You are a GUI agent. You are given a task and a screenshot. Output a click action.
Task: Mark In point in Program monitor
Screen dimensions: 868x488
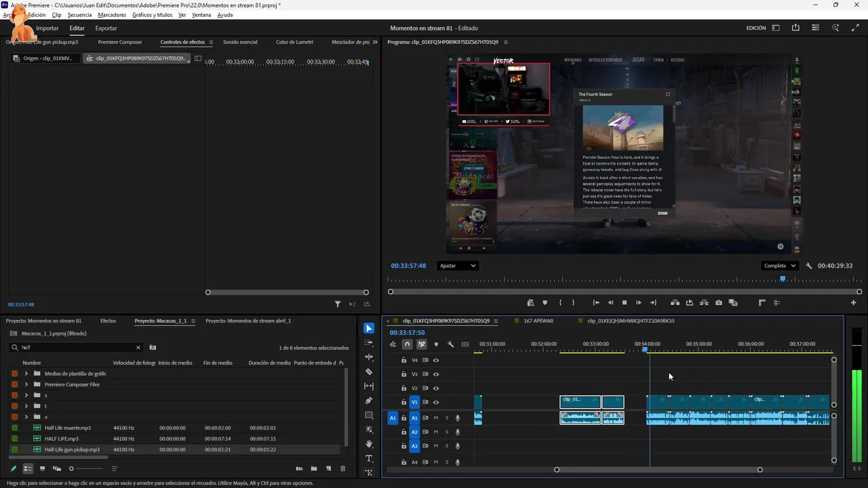560,303
